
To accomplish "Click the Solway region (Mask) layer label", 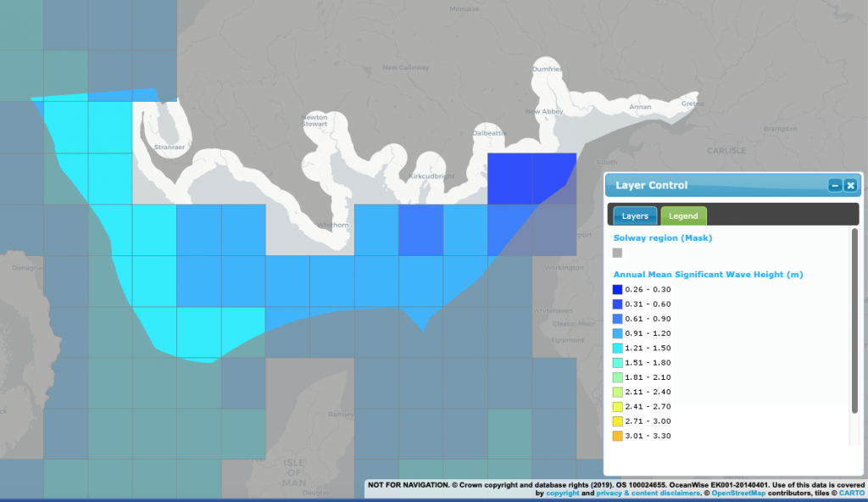I will (663, 237).
